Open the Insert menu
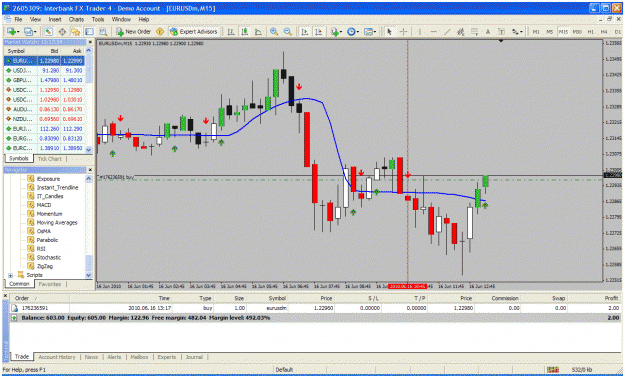 (x=55, y=19)
